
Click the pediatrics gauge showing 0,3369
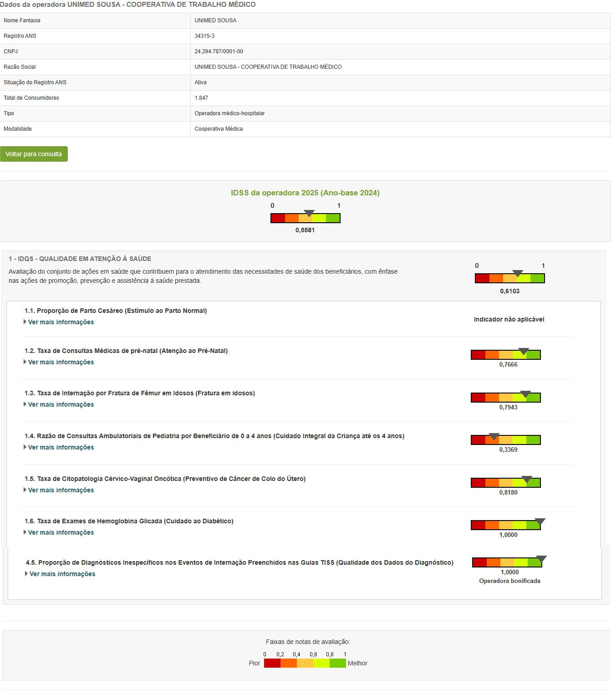click(x=505, y=440)
